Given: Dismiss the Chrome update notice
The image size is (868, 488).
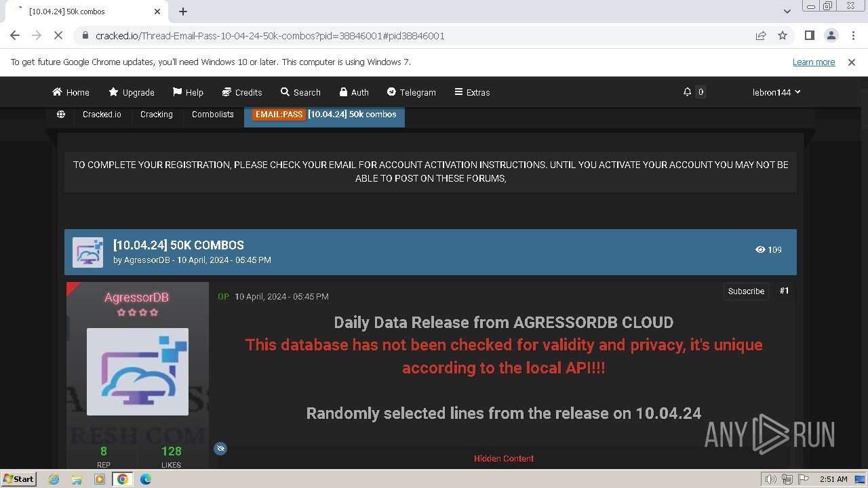Looking at the screenshot, I should tap(852, 62).
